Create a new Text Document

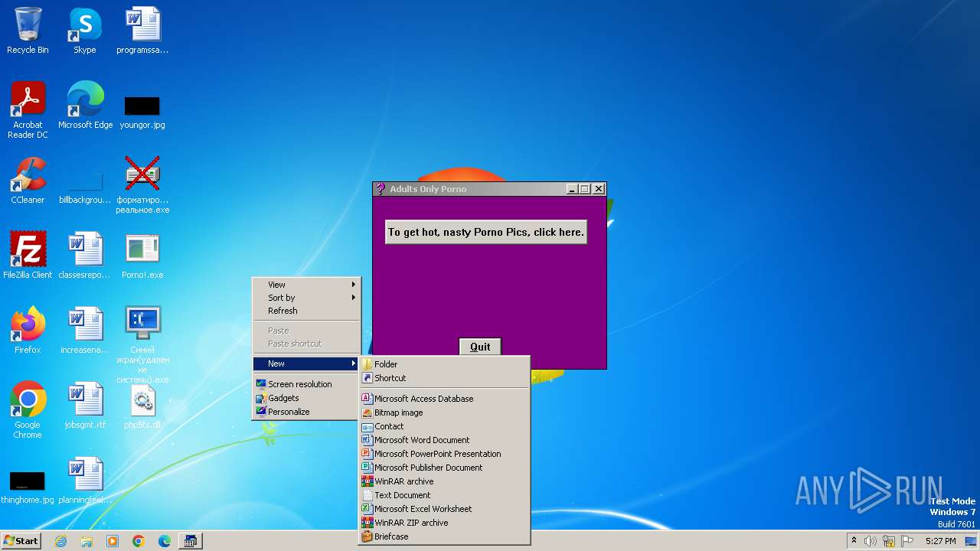[x=444, y=495]
